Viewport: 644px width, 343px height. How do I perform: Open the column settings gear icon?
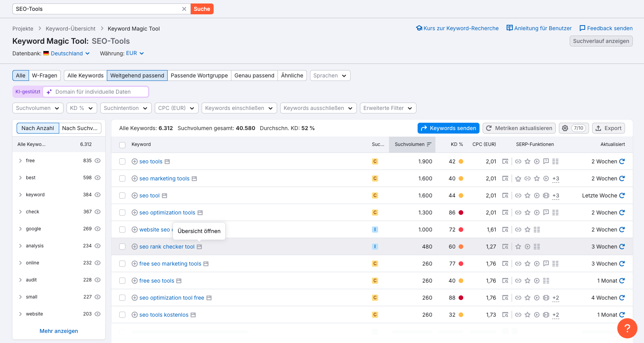[565, 128]
